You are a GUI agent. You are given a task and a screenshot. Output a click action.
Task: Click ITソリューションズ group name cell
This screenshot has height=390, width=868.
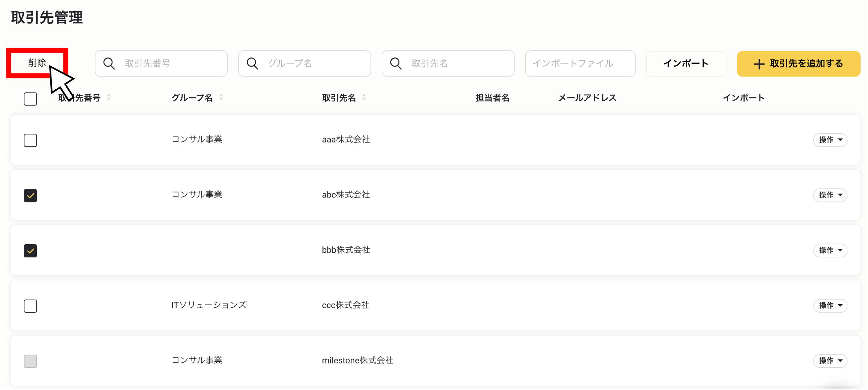click(x=209, y=305)
